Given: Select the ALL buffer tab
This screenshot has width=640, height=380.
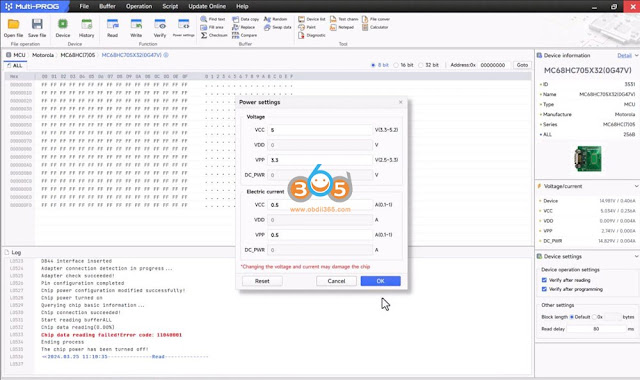Looking at the screenshot, I should coord(15,65).
